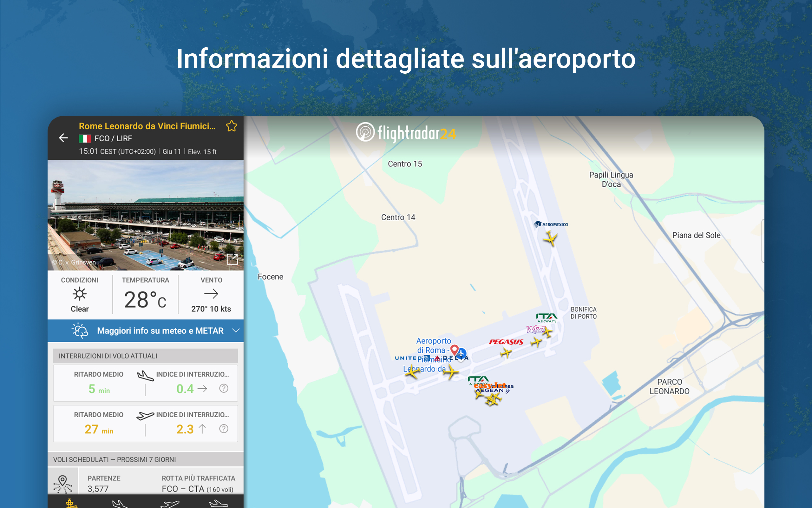Click the clear sun conditions icon
The height and width of the screenshot is (508, 812).
(80, 294)
